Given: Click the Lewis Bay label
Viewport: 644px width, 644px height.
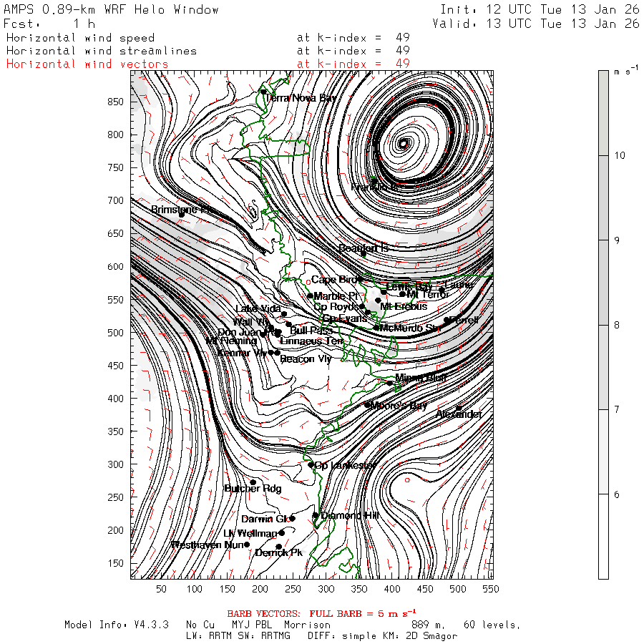Looking at the screenshot, I should click(409, 287).
